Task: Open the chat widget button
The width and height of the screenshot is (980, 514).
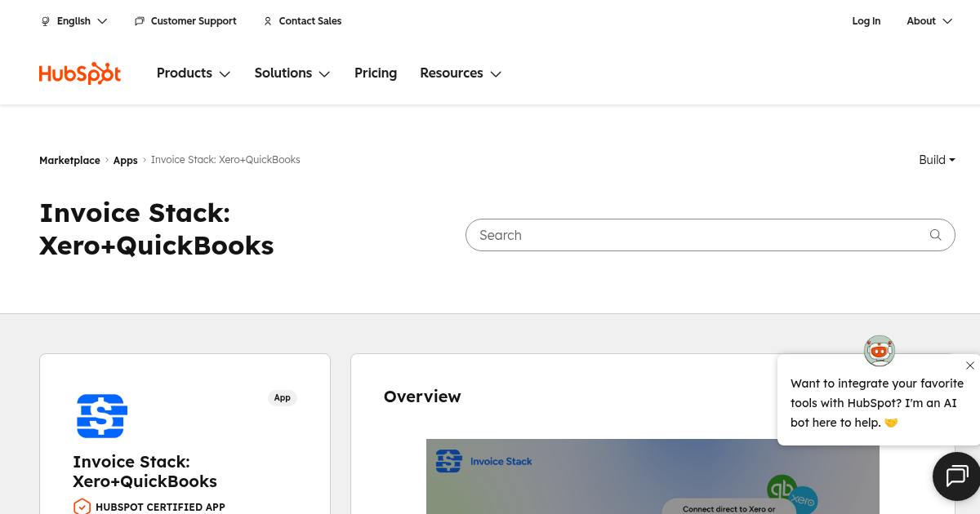Action: pyautogui.click(x=956, y=476)
